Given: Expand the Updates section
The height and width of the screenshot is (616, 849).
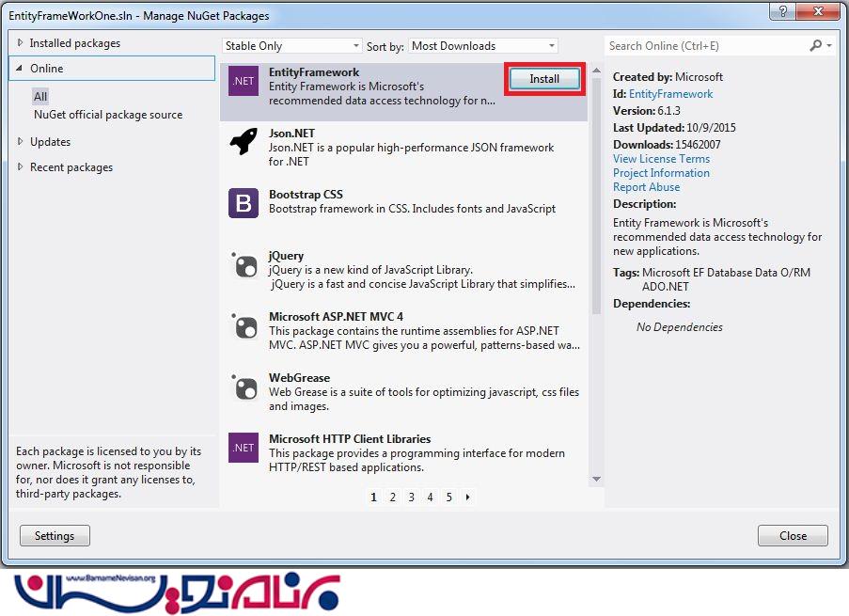Looking at the screenshot, I should coord(50,142).
